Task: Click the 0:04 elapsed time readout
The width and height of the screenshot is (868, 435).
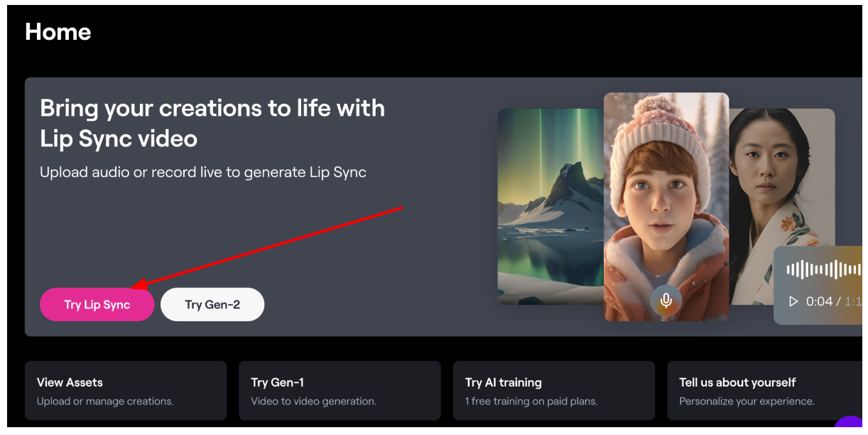Action: 819,301
